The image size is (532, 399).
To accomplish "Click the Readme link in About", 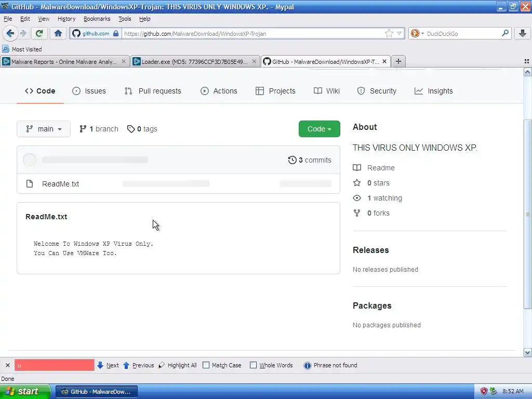I will click(381, 168).
